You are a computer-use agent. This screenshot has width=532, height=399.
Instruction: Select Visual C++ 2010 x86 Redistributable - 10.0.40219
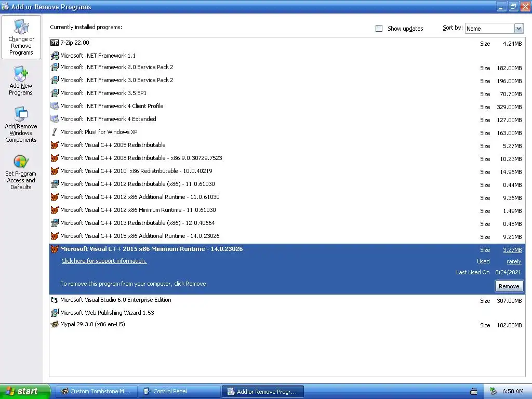[x=287, y=171]
